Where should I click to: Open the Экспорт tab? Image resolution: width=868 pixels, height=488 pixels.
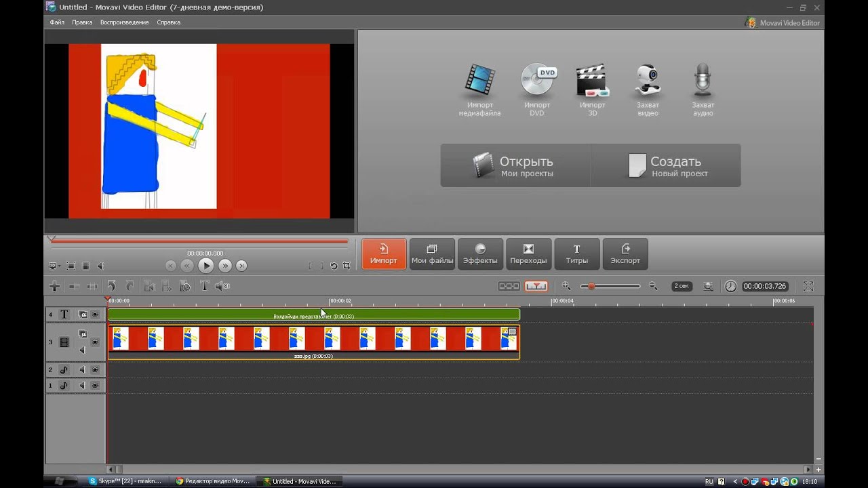coord(625,254)
